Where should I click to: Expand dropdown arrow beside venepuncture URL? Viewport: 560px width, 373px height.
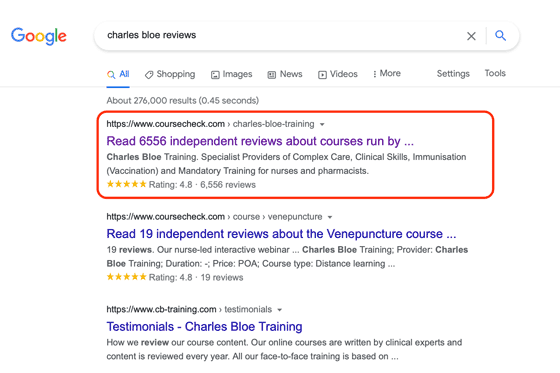(x=330, y=217)
